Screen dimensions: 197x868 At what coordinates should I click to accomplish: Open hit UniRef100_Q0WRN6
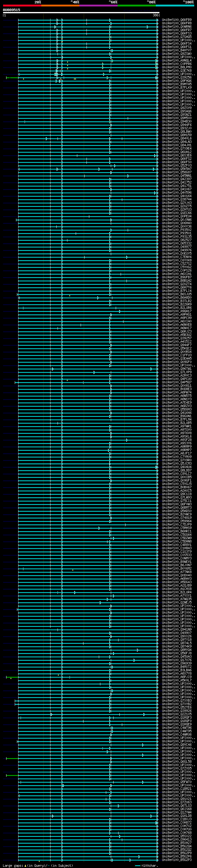(177, 26)
